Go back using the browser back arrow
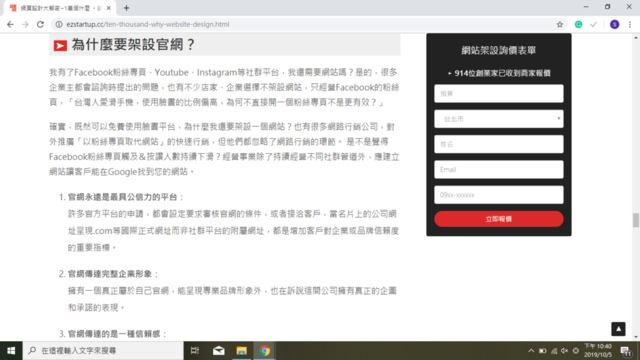Image resolution: width=640 pixels, height=360 pixels. point(10,24)
